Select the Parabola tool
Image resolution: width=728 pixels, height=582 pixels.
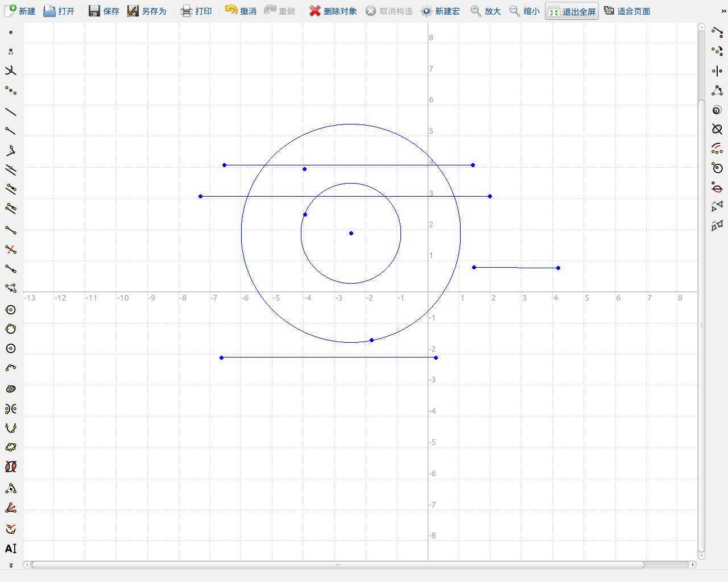[x=10, y=428]
